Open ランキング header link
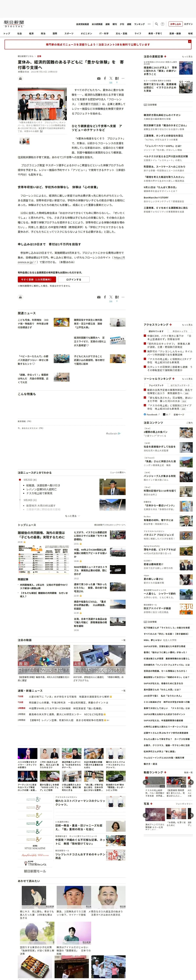Screen dimensions: 196x980 tap(139, 24)
